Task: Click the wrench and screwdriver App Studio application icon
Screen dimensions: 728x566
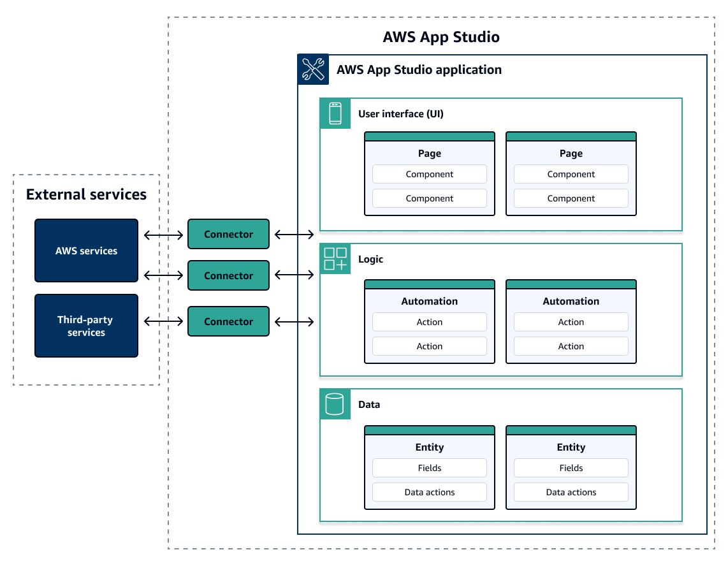Action: click(x=313, y=70)
